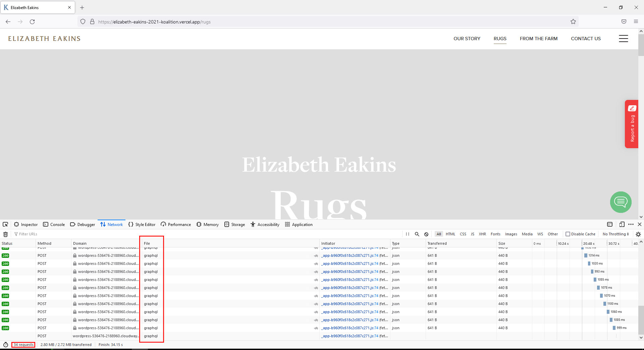Filter requests by XHR
644x350 pixels.
[482, 234]
